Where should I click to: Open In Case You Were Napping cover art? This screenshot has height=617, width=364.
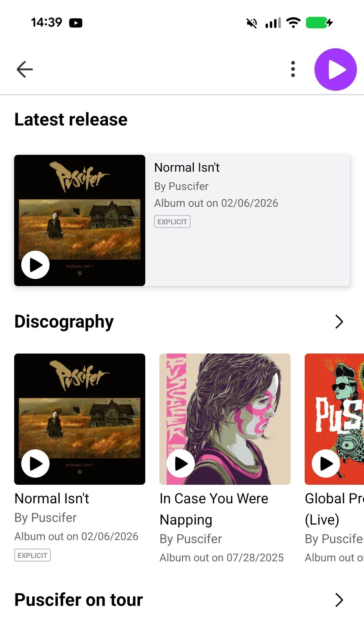click(225, 419)
